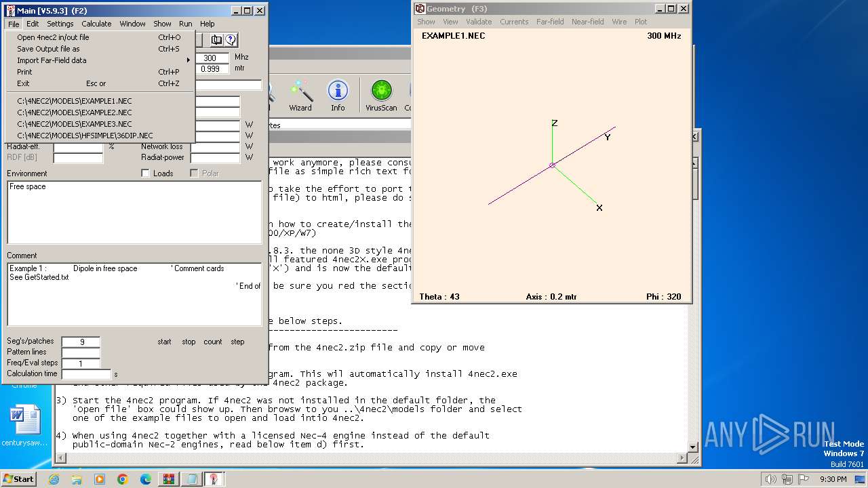The image size is (868, 488).
Task: Open network icon in system tray
Action: (787, 479)
